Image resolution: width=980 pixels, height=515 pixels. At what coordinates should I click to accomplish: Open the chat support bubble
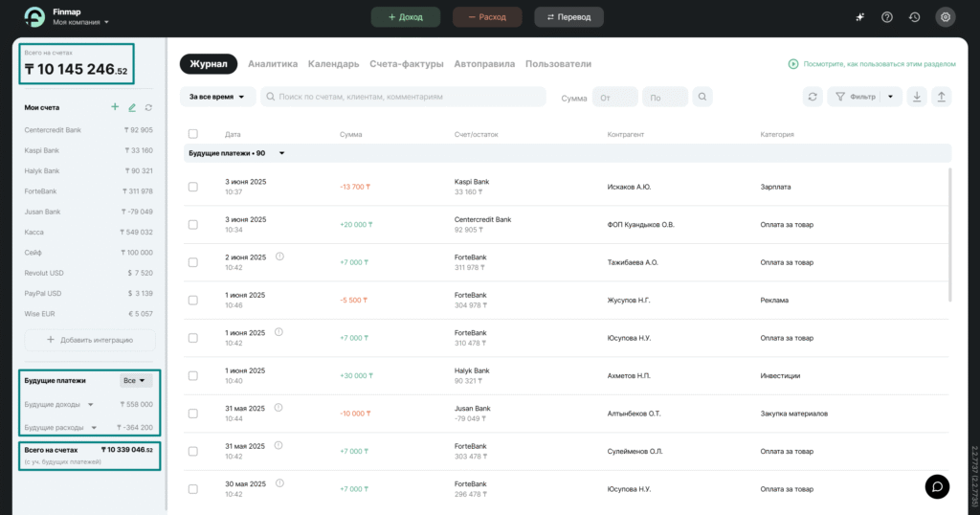(937, 486)
